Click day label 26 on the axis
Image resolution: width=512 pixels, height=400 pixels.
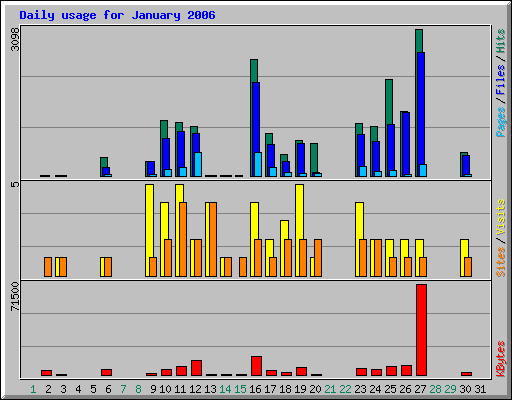coord(405,389)
